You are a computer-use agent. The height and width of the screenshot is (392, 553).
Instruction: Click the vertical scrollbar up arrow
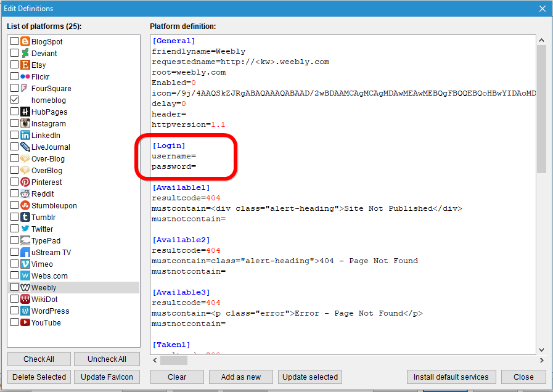tap(541, 40)
